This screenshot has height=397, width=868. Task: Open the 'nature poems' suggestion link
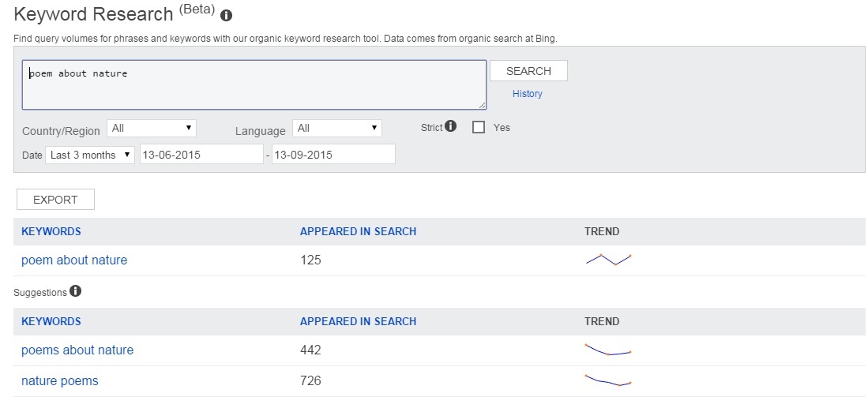click(60, 380)
